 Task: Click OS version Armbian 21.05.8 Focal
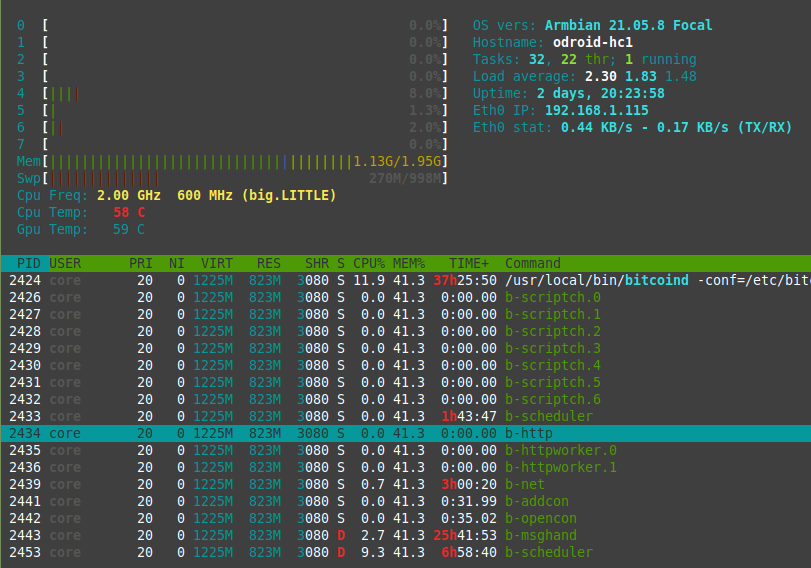628,25
